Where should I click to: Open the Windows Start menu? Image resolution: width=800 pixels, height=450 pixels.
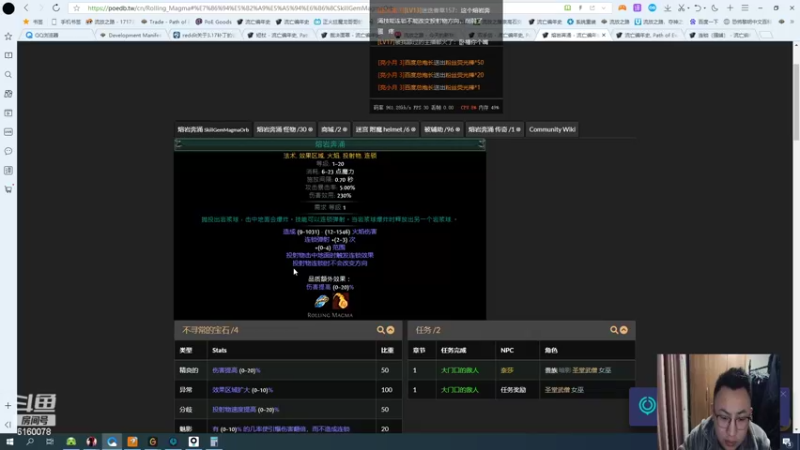(9, 442)
